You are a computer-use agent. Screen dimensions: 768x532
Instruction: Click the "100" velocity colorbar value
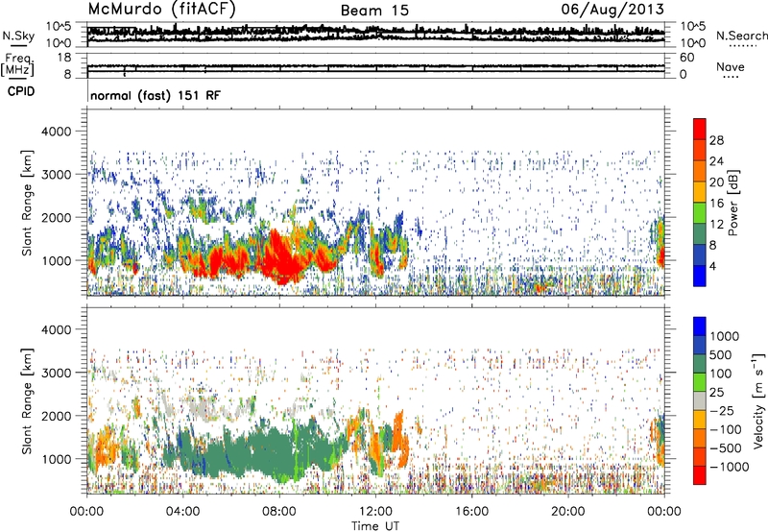(x=721, y=374)
